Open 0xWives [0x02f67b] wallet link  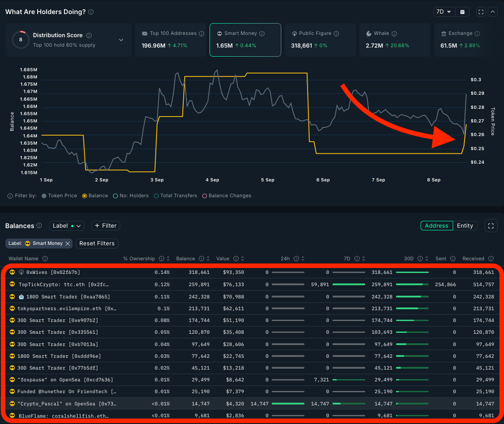pyautogui.click(x=53, y=273)
